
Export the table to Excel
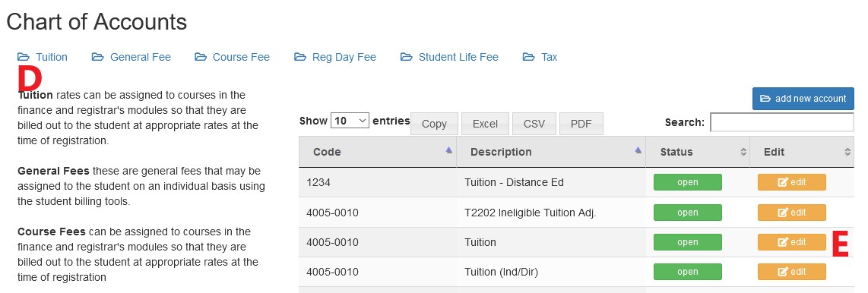[x=485, y=124]
